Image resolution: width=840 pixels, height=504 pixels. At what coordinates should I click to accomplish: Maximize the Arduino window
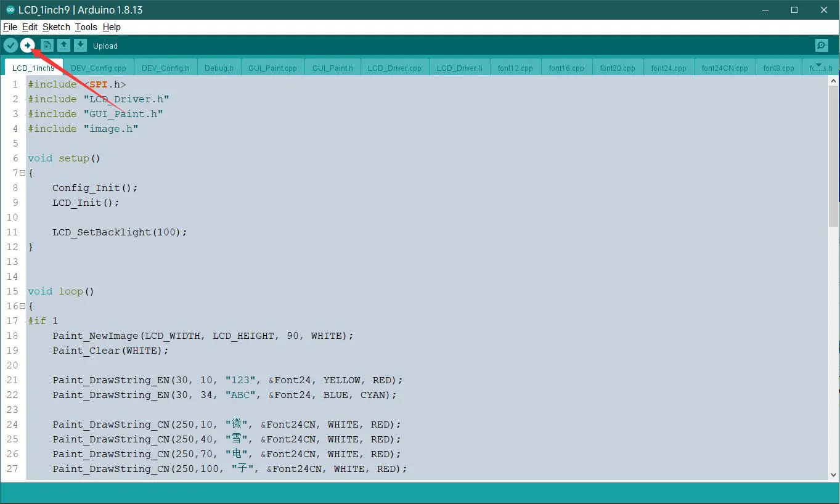794,10
